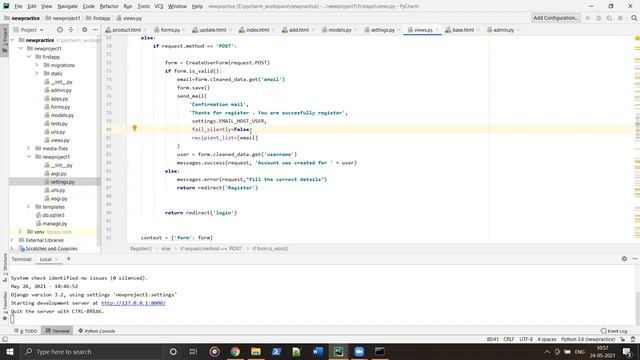The height and width of the screenshot is (360, 640).
Task: Open the development server URL link
Action: point(133,303)
